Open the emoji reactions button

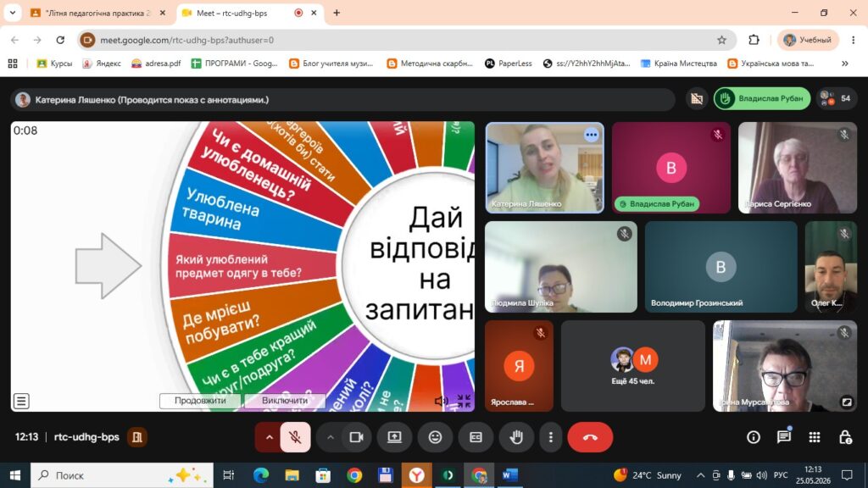coord(436,437)
